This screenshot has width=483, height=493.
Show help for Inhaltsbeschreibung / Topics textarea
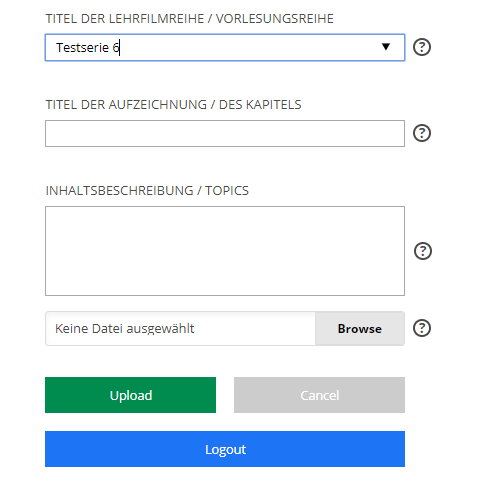pyautogui.click(x=423, y=251)
